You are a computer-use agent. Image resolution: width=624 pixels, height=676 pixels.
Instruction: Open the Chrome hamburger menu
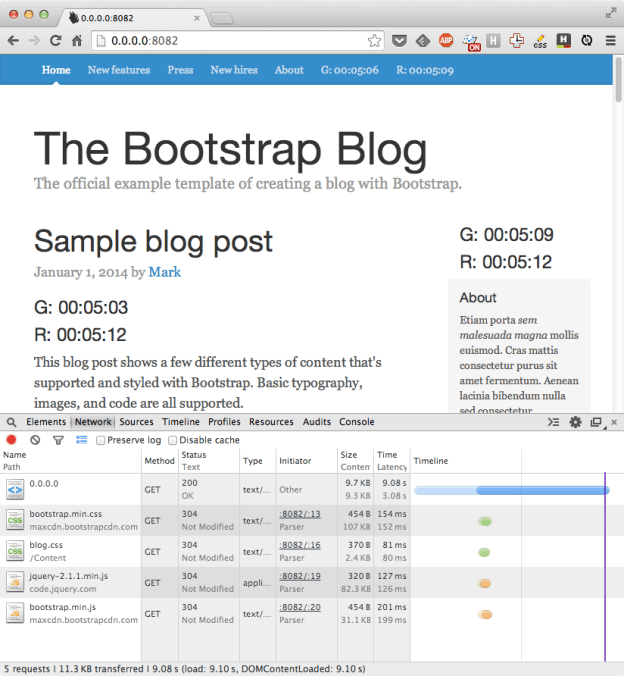click(x=610, y=41)
